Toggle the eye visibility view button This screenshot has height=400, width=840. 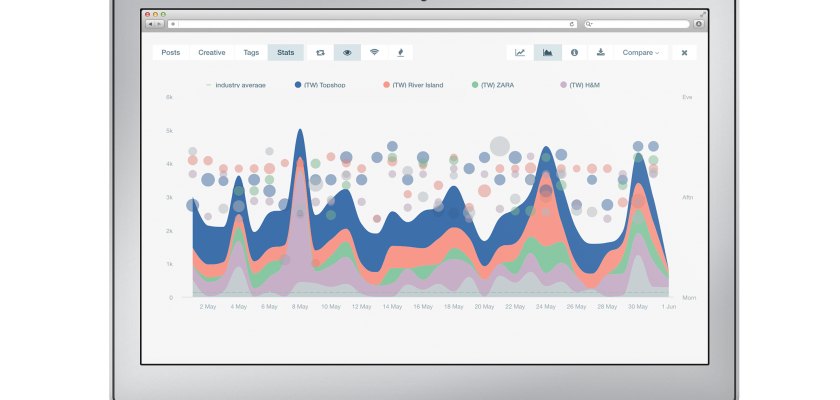click(347, 52)
